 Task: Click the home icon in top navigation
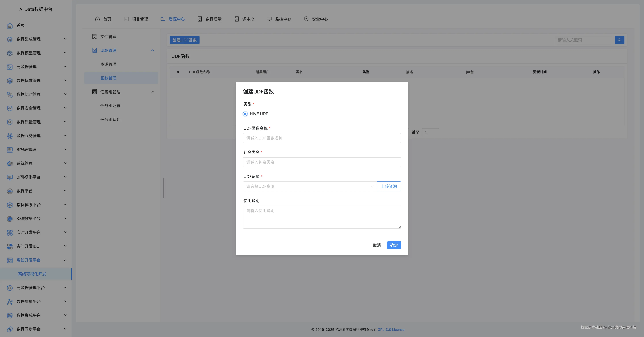pos(97,19)
